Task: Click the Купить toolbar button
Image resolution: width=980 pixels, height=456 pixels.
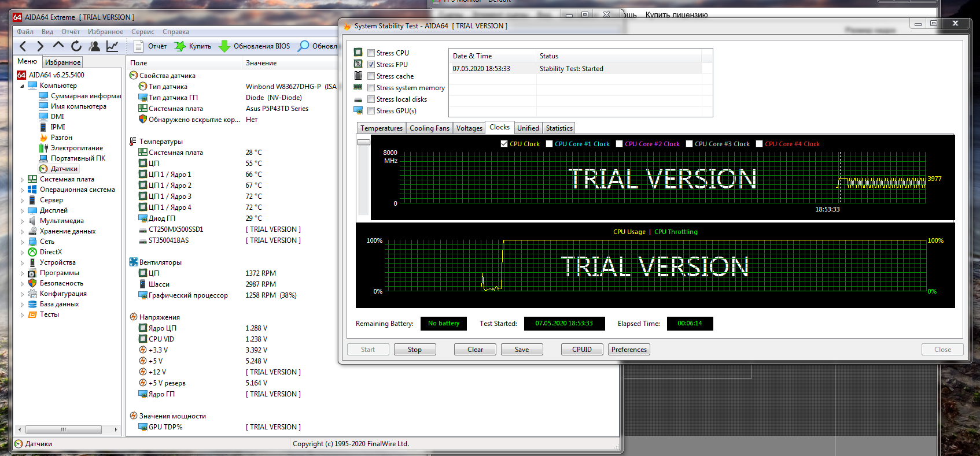Action: click(193, 46)
